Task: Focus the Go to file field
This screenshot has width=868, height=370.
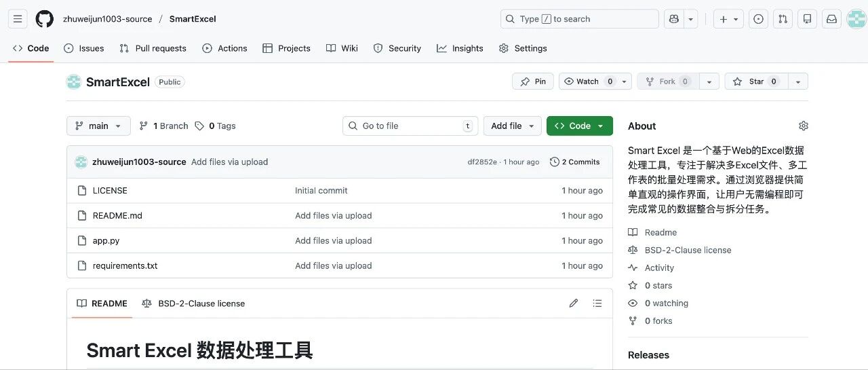Action: 410,126
